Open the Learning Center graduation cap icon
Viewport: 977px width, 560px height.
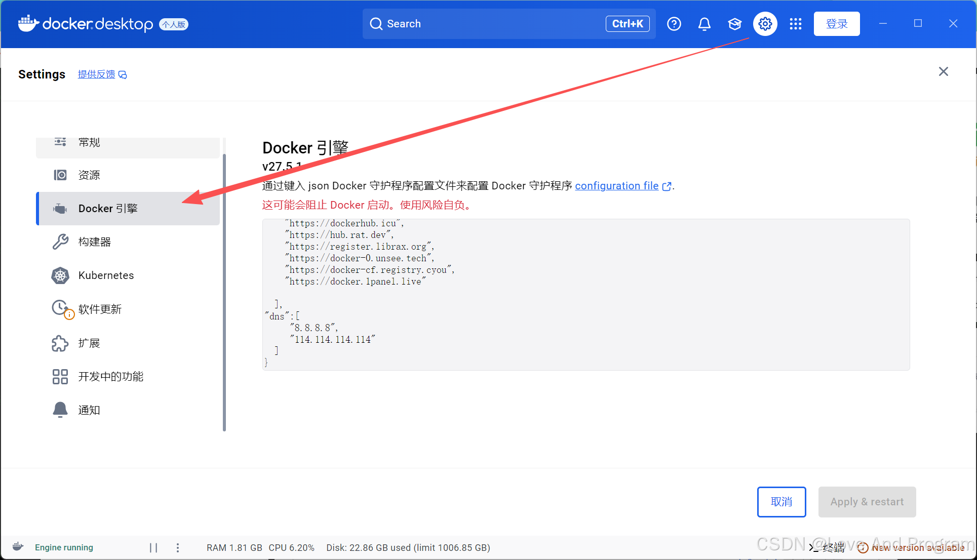[x=734, y=23]
